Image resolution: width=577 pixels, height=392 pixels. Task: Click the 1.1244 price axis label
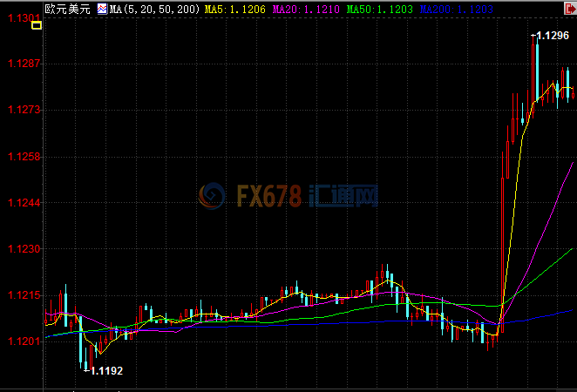click(x=24, y=203)
